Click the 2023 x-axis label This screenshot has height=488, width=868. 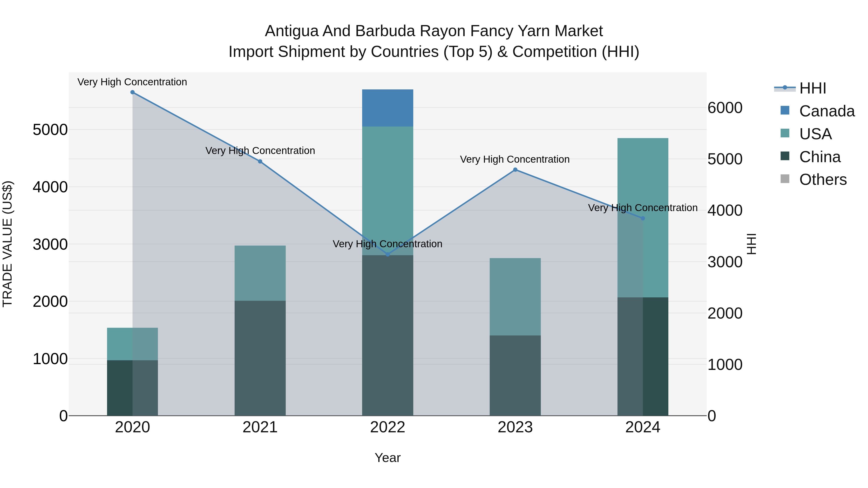pos(515,427)
